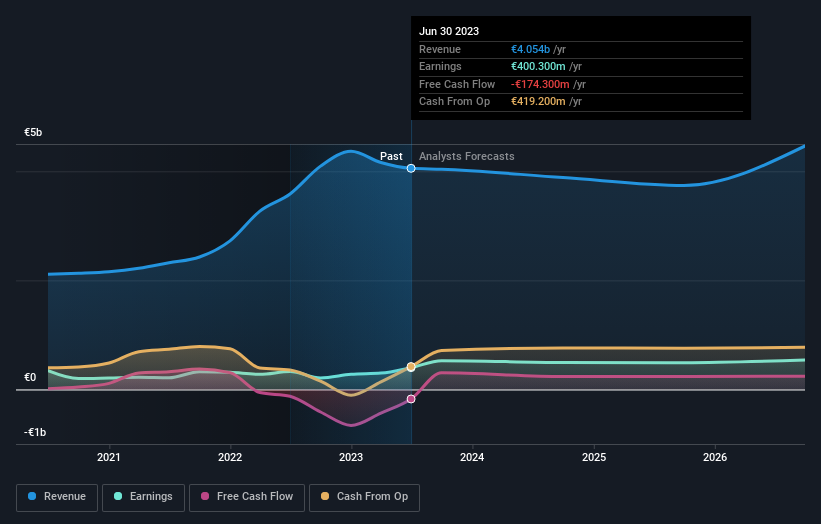The image size is (821, 524).
Task: Click the Earnings row label in tooltip
Action: point(440,66)
